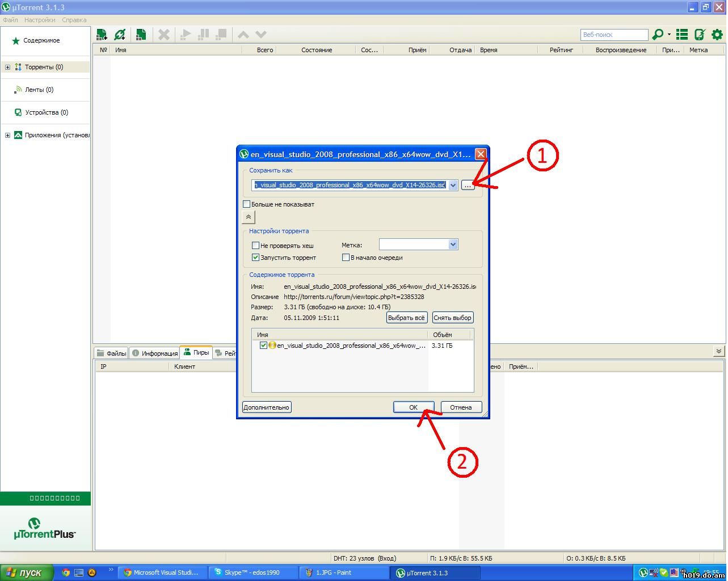Image resolution: width=728 pixels, height=581 pixels.
Task: Sort by Воспроизведение column header
Action: click(x=621, y=50)
